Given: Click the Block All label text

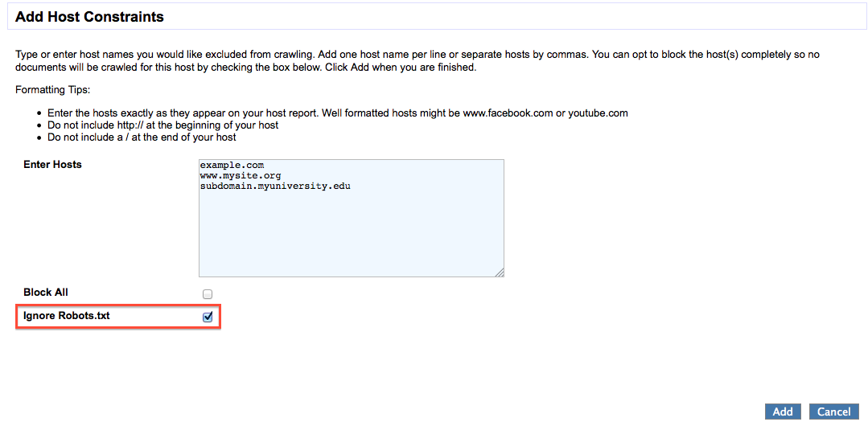Looking at the screenshot, I should pyautogui.click(x=46, y=293).
